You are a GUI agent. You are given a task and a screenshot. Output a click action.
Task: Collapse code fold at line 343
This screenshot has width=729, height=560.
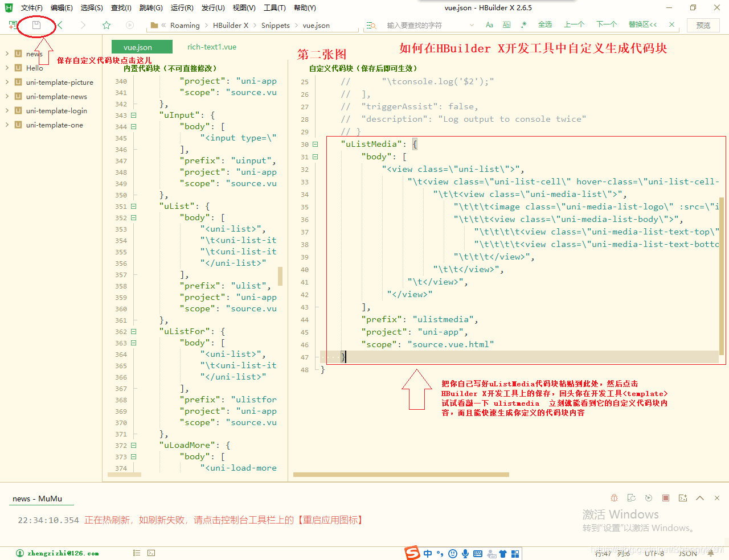coord(134,115)
